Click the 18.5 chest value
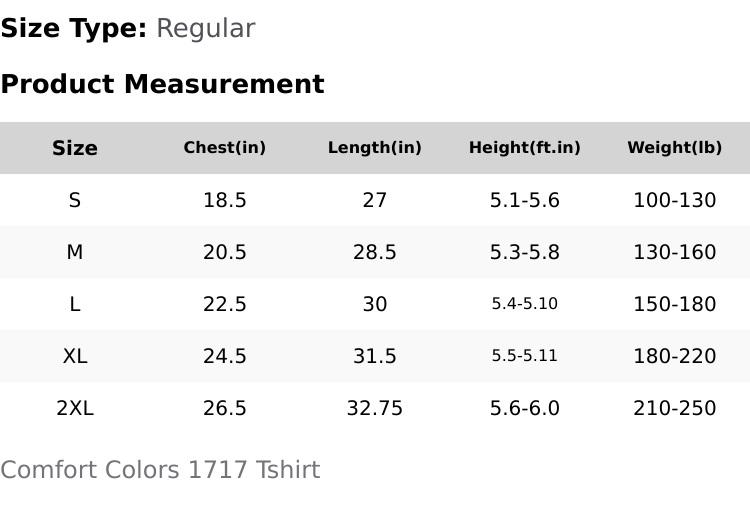Viewport: 750px width, 506px height. 224,200
